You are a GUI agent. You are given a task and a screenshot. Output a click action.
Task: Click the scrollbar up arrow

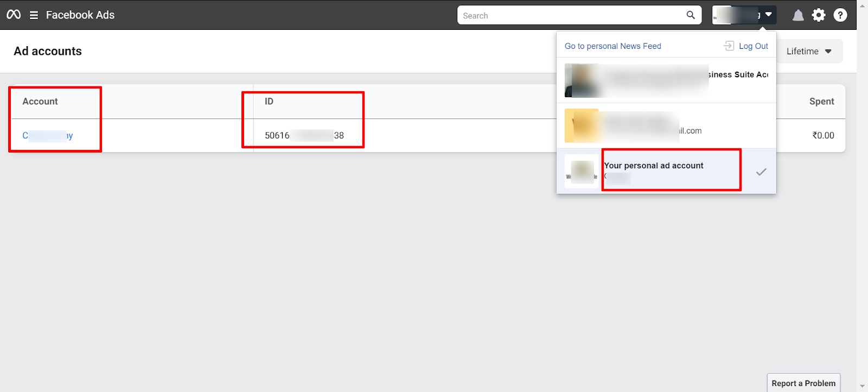pyautogui.click(x=863, y=5)
